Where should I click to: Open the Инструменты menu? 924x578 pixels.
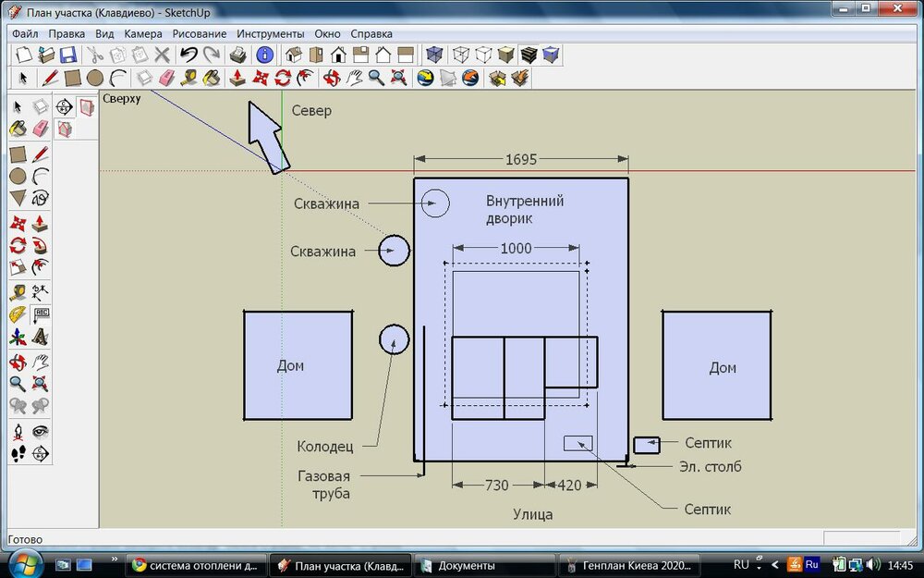coord(271,33)
